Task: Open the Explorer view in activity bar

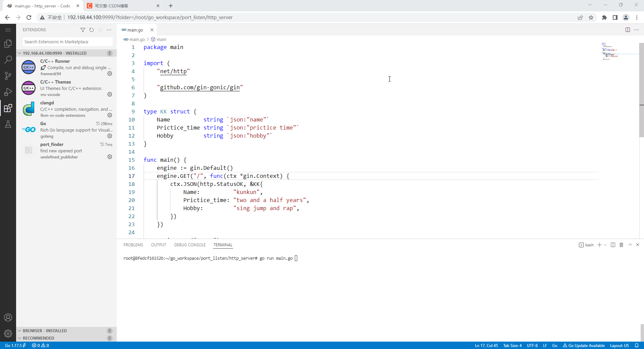Action: pos(8,44)
